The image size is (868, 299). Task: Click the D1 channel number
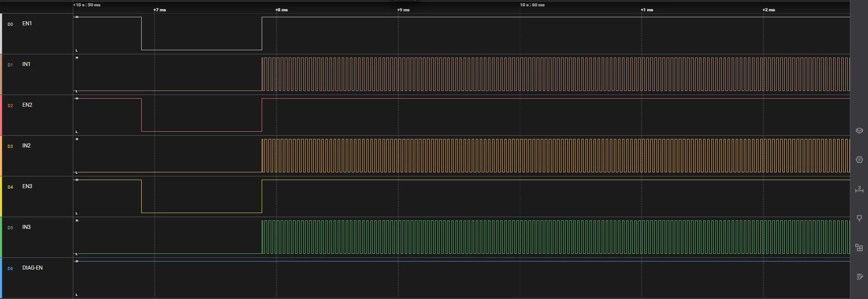(x=10, y=65)
